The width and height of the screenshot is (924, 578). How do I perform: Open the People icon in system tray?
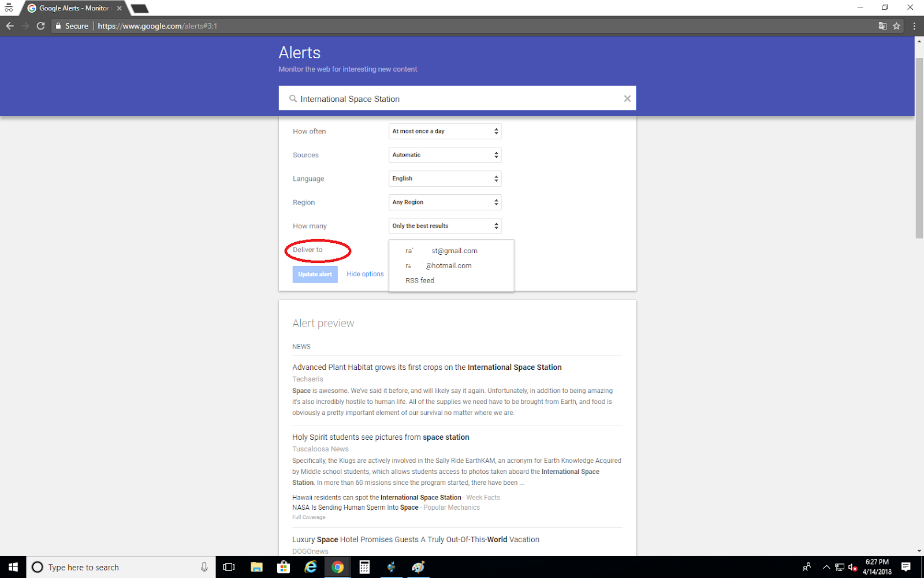(x=807, y=567)
